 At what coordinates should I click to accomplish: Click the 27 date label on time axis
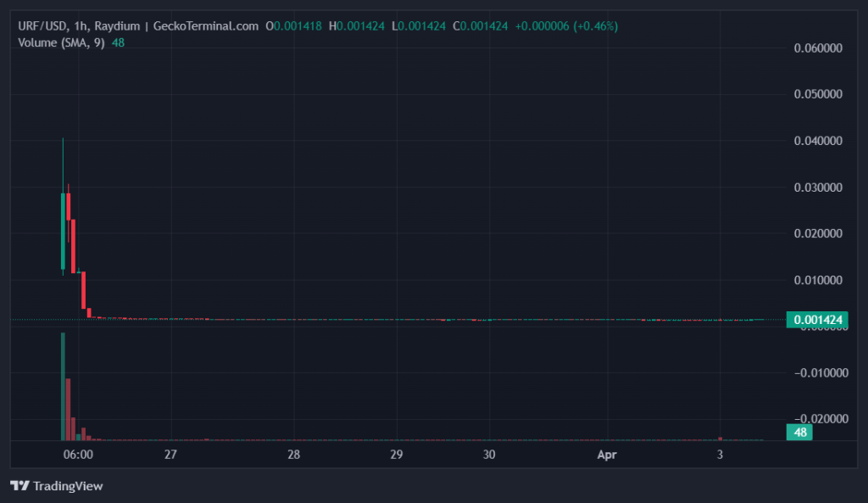[170, 455]
